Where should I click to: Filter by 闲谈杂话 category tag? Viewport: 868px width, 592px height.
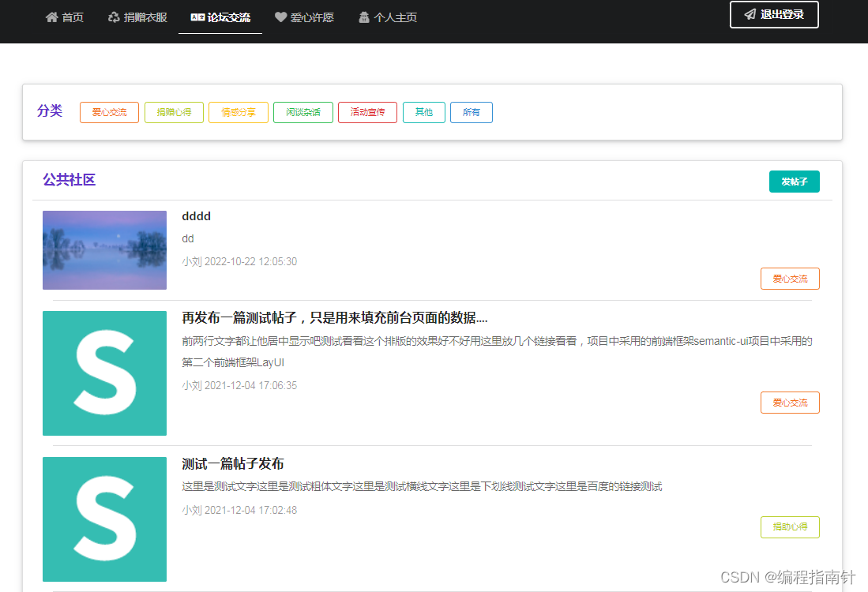click(x=303, y=112)
